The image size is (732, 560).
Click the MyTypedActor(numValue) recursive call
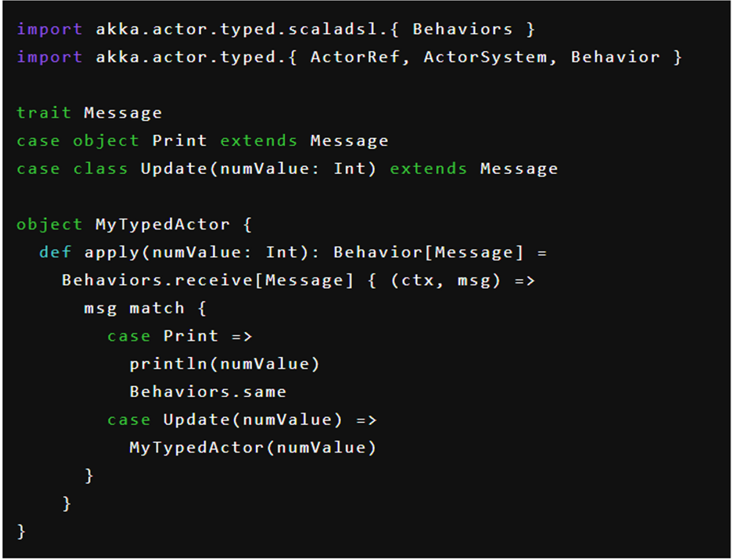(253, 448)
